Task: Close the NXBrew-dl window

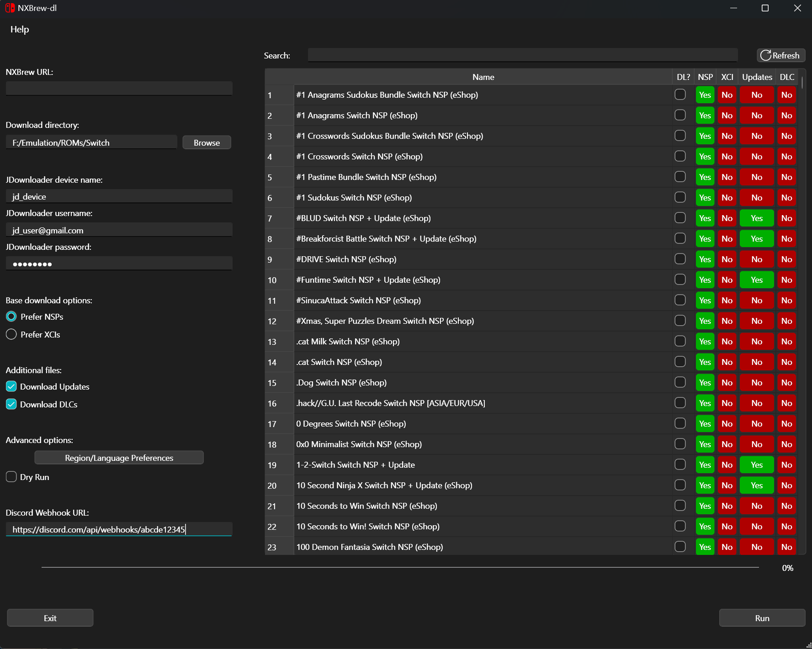Action: click(797, 8)
